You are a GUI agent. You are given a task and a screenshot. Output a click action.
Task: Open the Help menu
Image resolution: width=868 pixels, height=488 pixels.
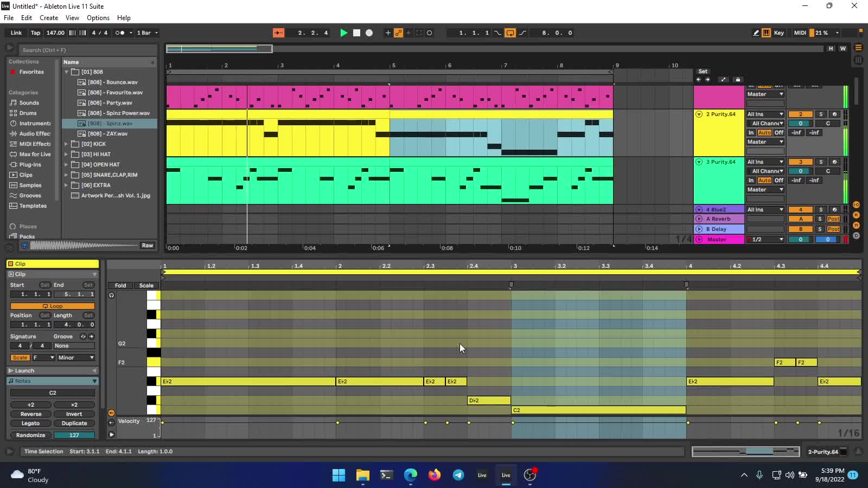click(x=124, y=18)
